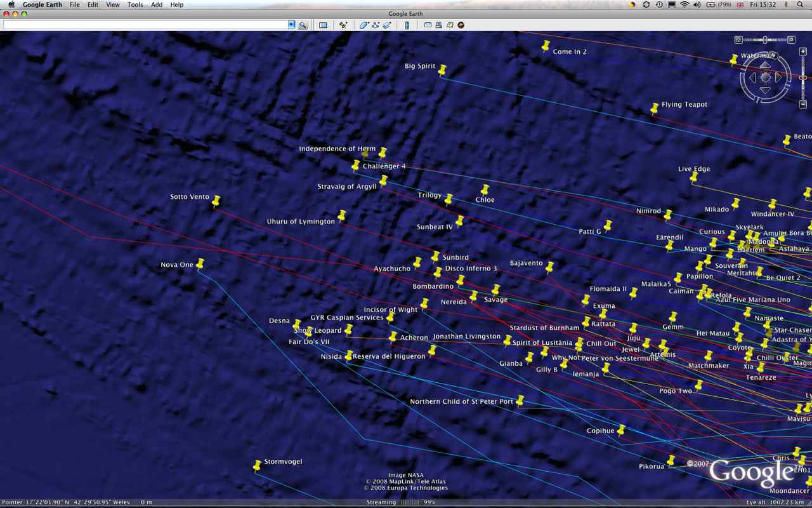The height and width of the screenshot is (508, 812).
Task: Click the Copihue pushpin
Action: [622, 431]
